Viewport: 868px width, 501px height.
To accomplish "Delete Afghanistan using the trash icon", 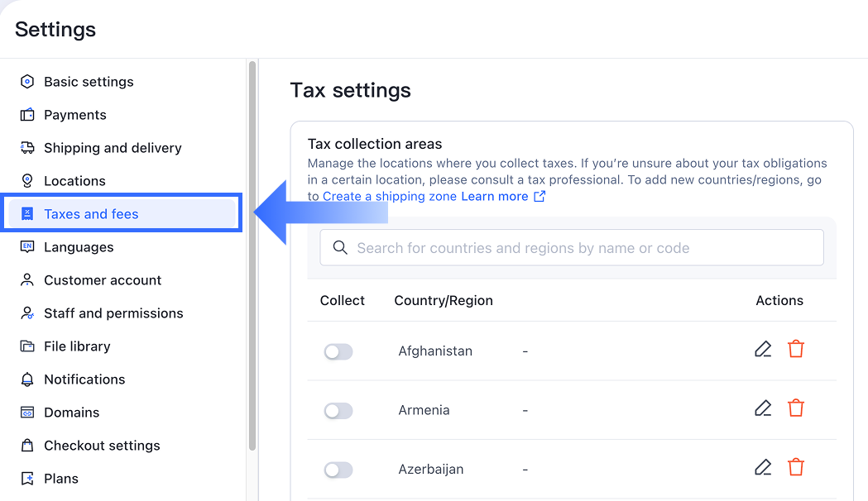I will click(x=796, y=350).
